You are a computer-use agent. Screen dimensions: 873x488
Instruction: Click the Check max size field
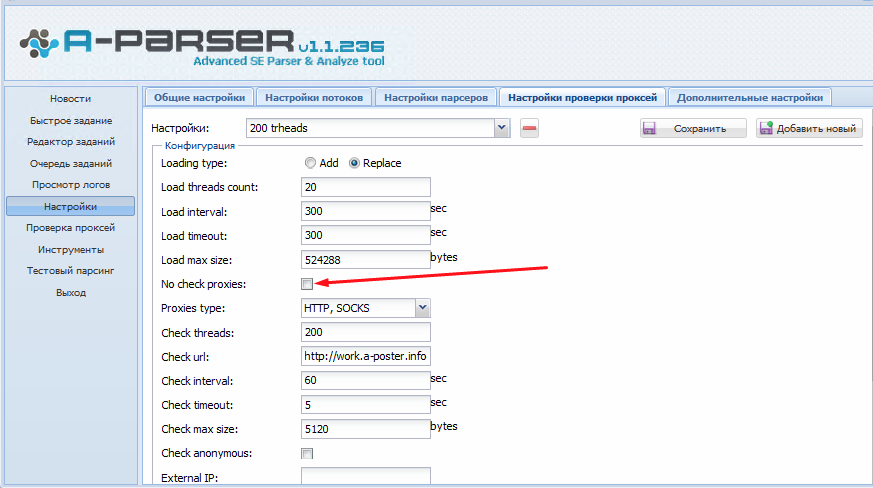pyautogui.click(x=366, y=429)
